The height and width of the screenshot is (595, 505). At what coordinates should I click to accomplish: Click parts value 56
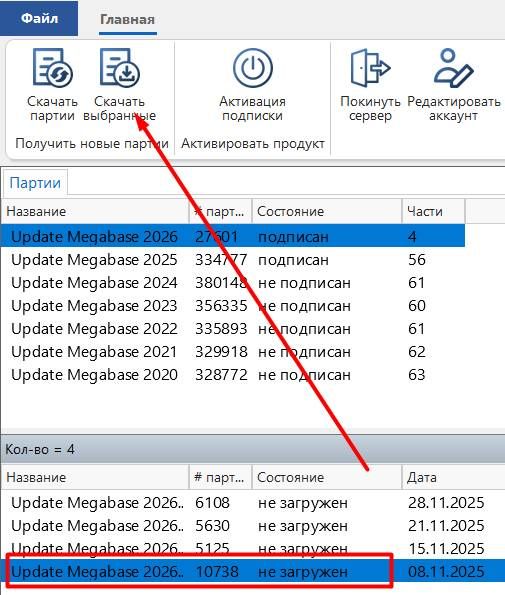coord(417,260)
